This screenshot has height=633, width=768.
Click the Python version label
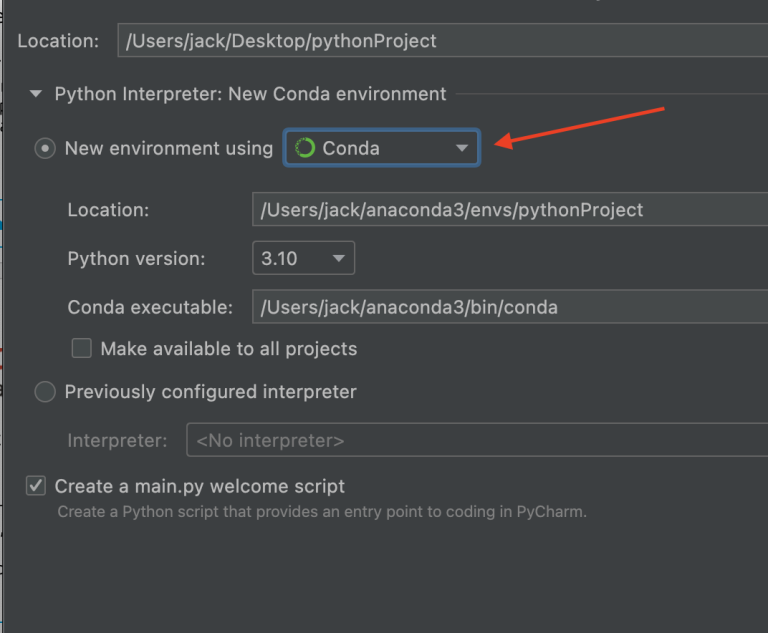(x=136, y=258)
